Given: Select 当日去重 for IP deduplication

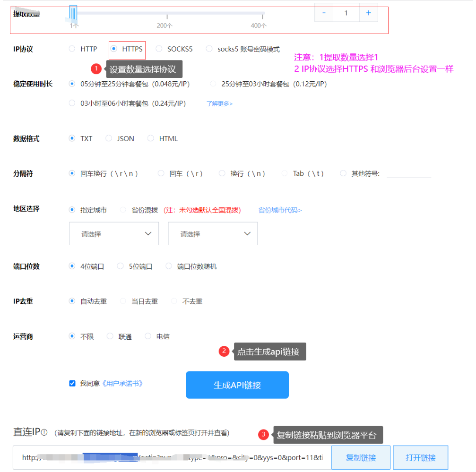Looking at the screenshot, I should pyautogui.click(x=122, y=301).
